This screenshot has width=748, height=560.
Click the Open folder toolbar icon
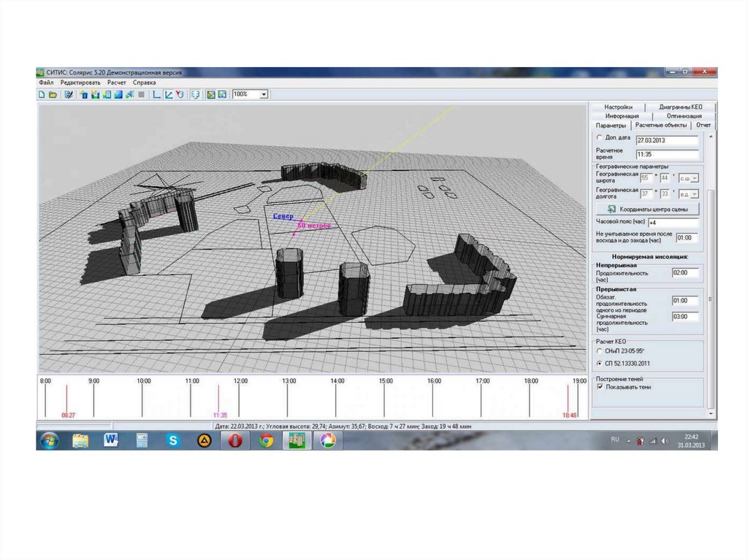52,94
